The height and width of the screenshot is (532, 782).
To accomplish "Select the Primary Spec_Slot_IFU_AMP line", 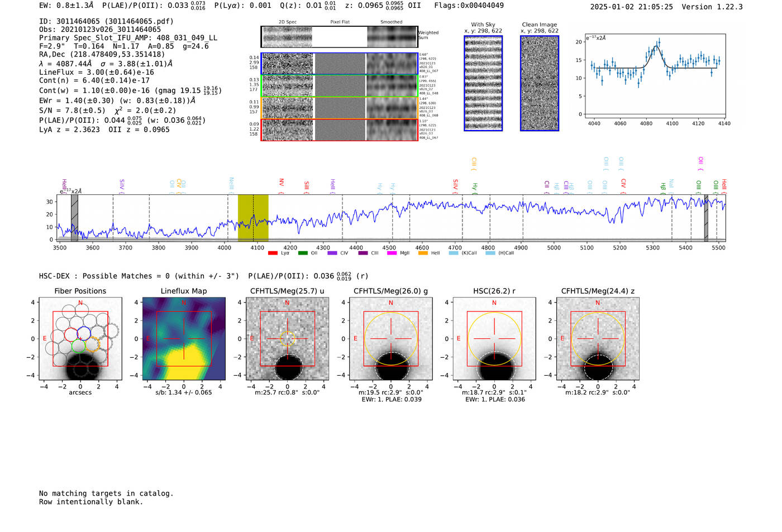I will click(128, 38).
